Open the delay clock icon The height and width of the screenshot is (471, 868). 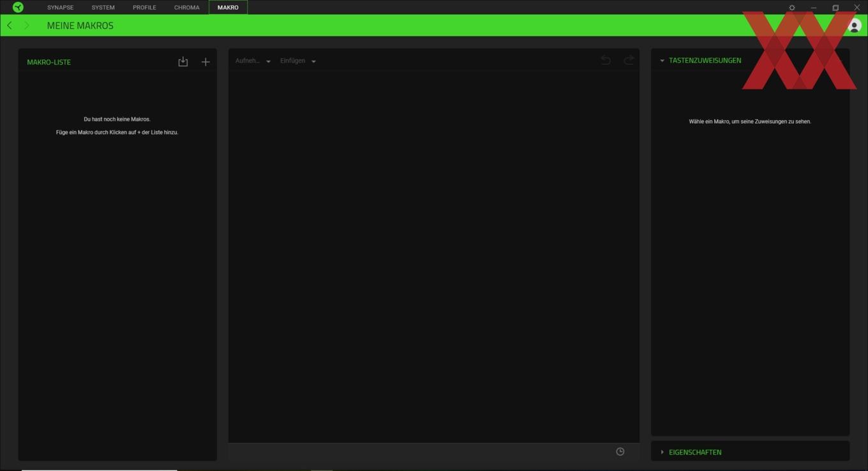point(620,451)
